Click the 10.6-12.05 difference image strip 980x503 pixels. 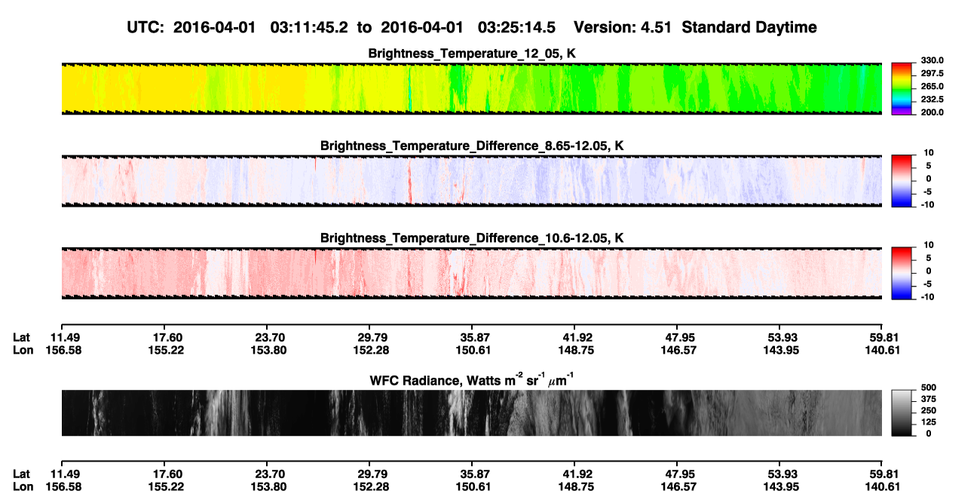(x=471, y=273)
